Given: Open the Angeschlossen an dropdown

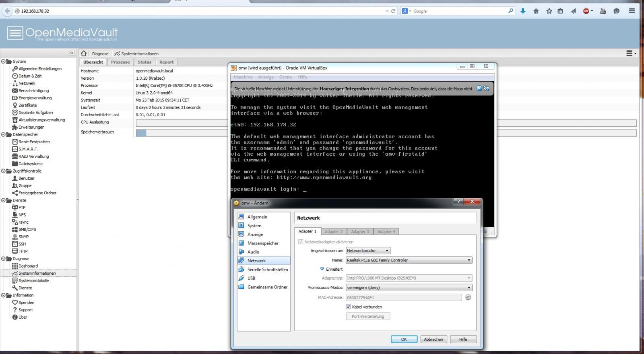Looking at the screenshot, I should coord(368,251).
